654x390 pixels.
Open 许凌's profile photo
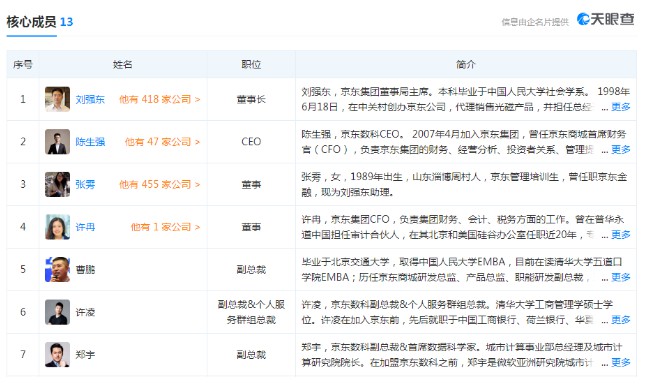[x=58, y=312]
